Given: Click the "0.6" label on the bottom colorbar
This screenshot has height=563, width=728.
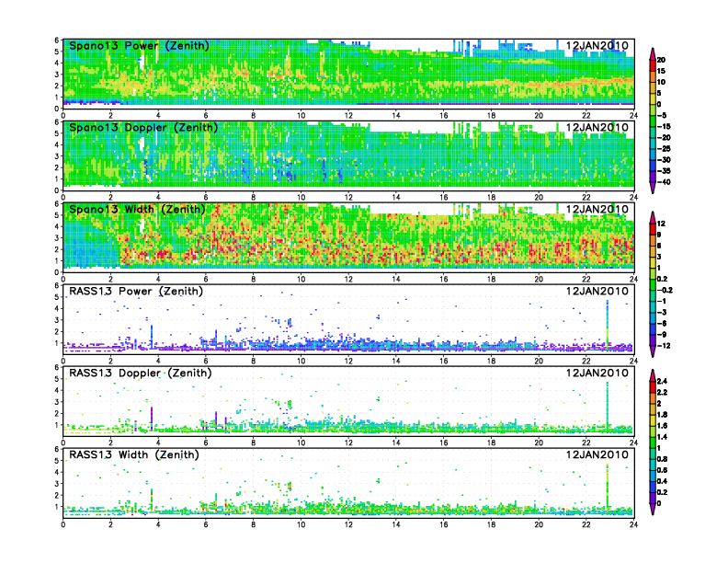Looking at the screenshot, I should point(662,470).
